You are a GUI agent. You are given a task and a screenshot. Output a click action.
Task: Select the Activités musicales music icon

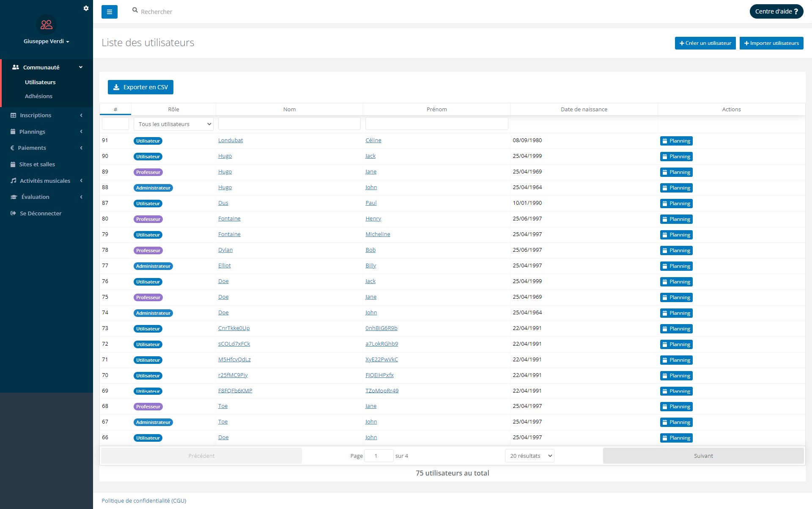(14, 181)
